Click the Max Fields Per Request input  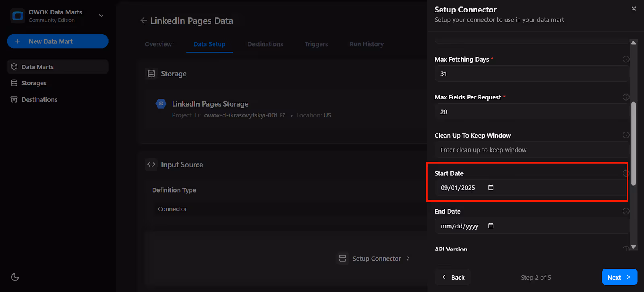[531, 112]
